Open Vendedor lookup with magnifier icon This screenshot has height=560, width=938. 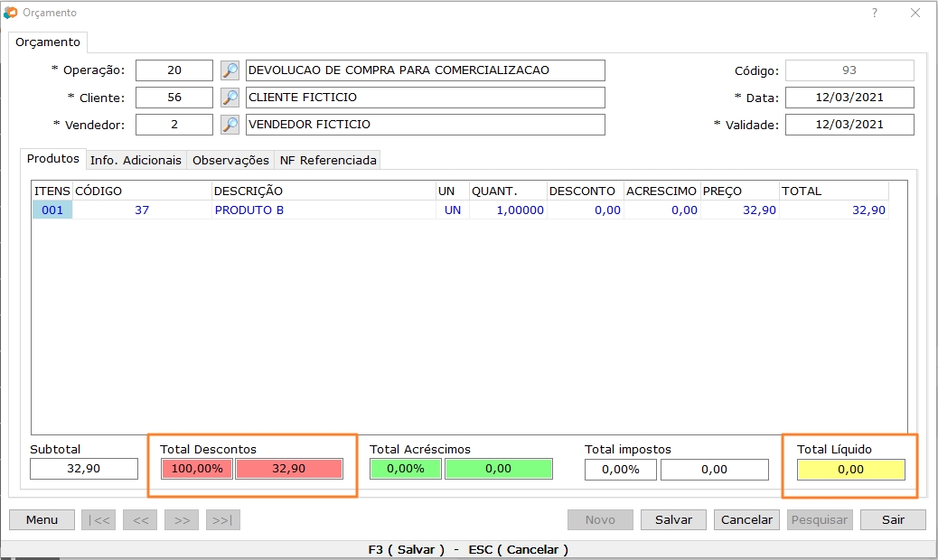click(x=230, y=125)
